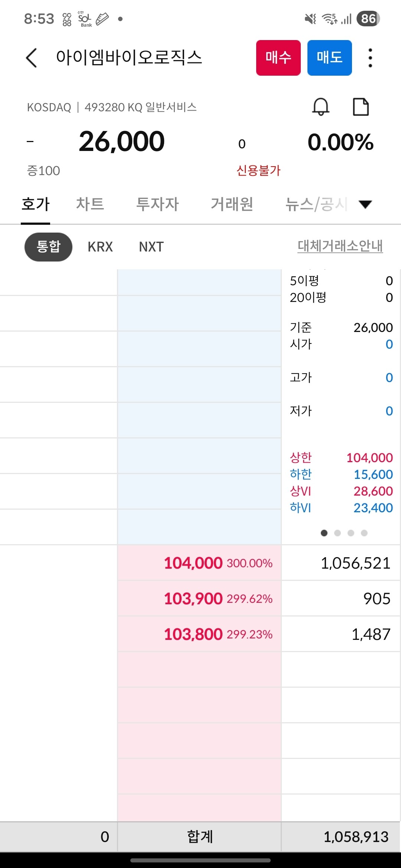Tap the price alert bell icon

320,107
